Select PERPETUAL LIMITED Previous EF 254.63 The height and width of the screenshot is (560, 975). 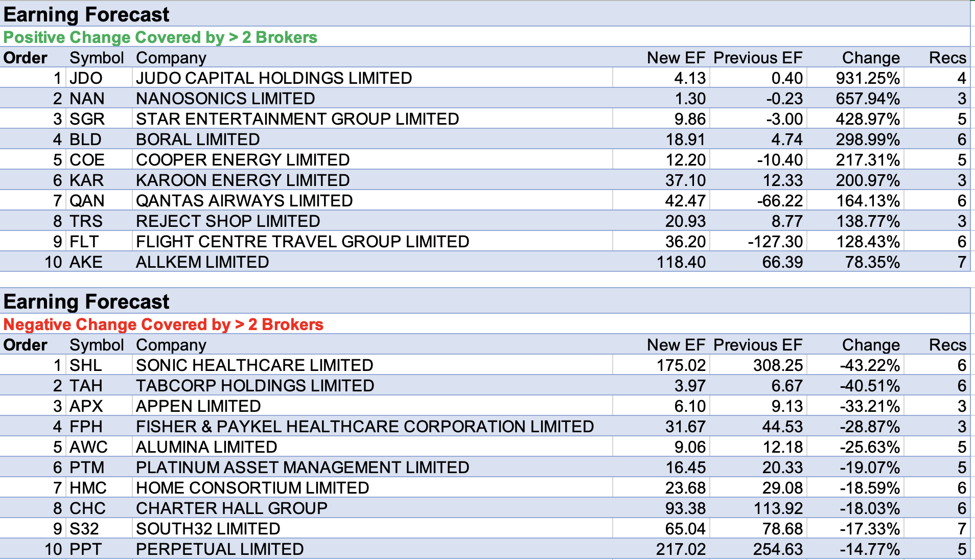tap(778, 549)
